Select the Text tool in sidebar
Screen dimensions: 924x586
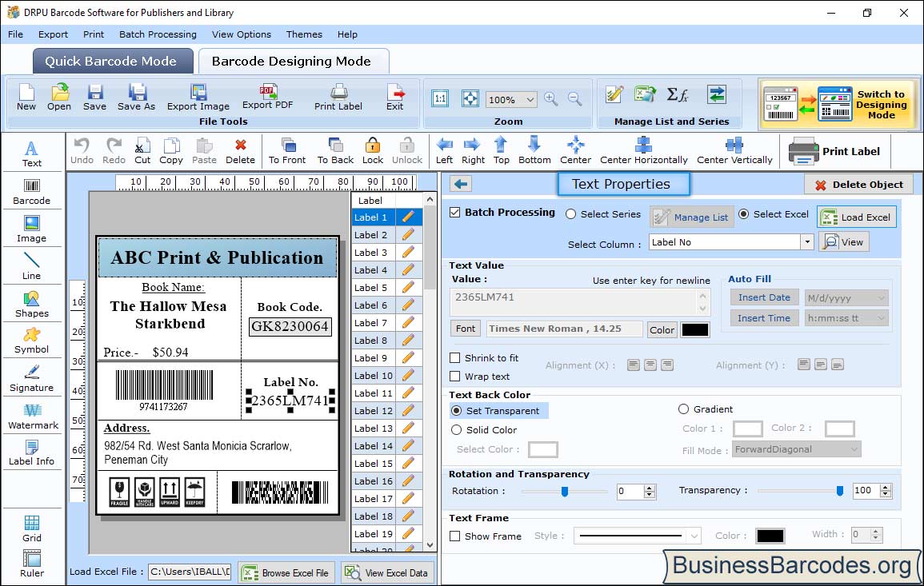[x=32, y=154]
